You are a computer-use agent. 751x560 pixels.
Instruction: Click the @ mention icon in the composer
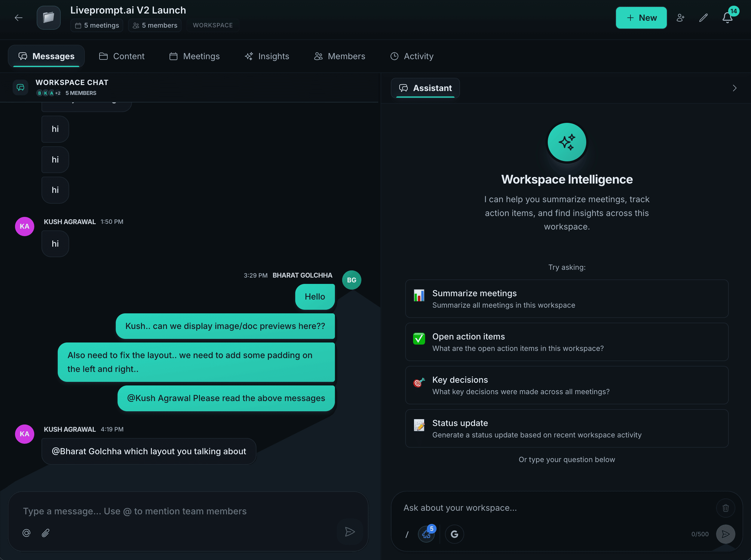[x=26, y=533]
